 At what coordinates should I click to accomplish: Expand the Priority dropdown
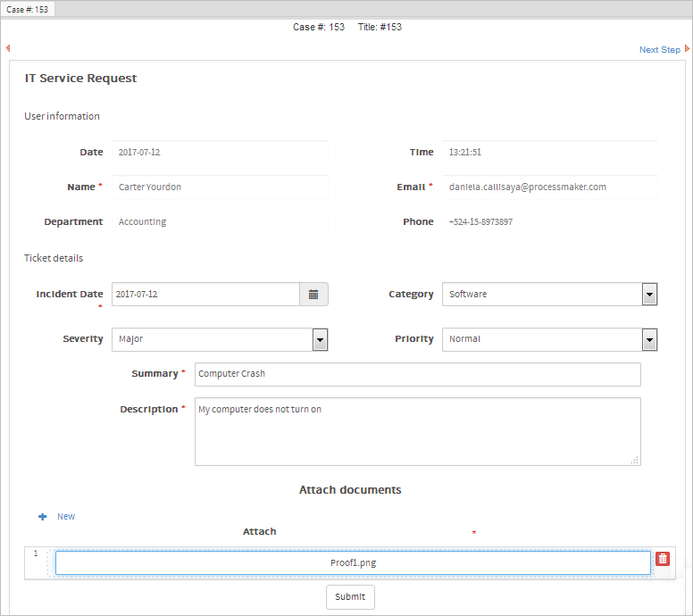[x=649, y=339]
